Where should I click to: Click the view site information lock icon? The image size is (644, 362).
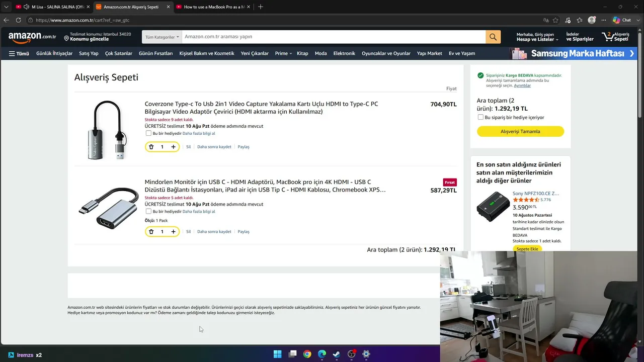click(31, 20)
